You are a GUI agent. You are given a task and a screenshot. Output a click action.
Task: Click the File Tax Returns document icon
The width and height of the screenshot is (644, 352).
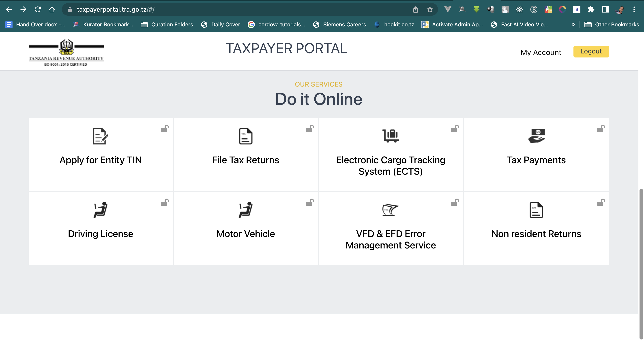246,136
